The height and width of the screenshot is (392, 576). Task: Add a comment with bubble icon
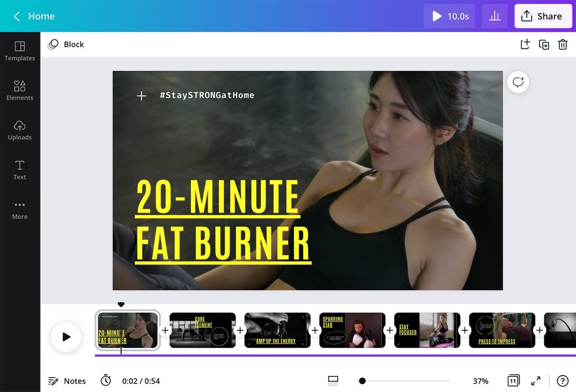(518, 82)
